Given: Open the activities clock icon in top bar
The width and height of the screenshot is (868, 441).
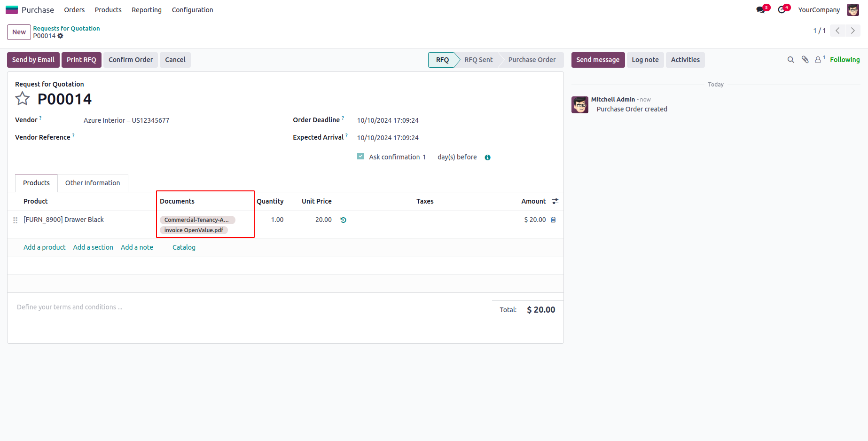Looking at the screenshot, I should coord(782,10).
